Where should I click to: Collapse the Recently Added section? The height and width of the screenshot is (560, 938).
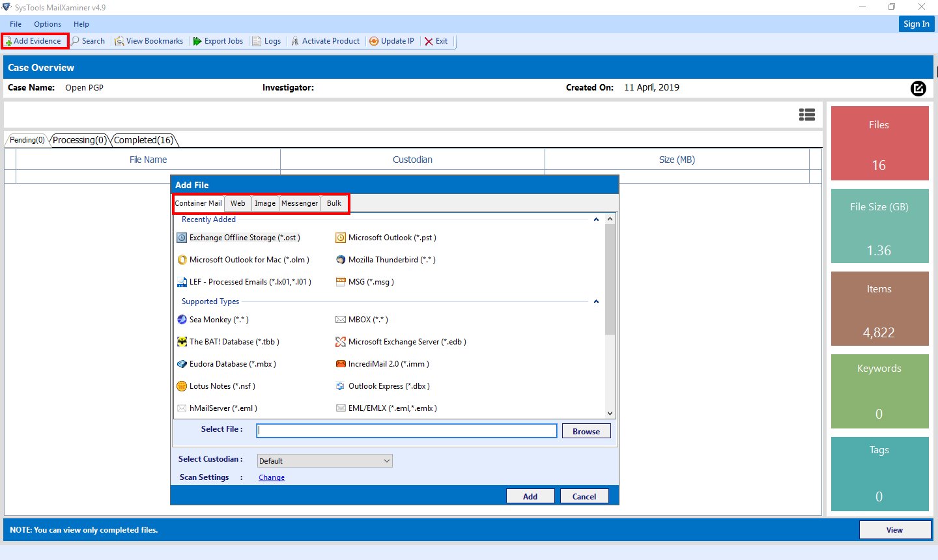coord(596,219)
